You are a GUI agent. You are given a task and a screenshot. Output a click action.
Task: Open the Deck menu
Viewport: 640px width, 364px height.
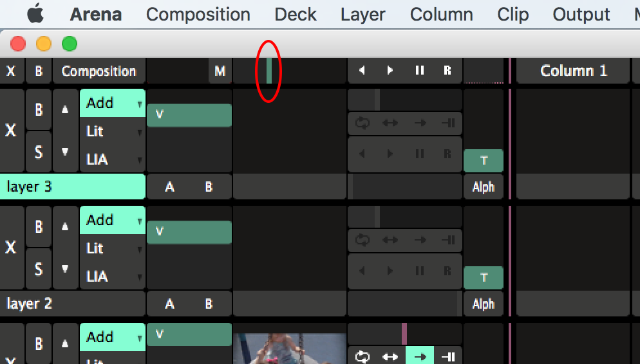pos(295,14)
